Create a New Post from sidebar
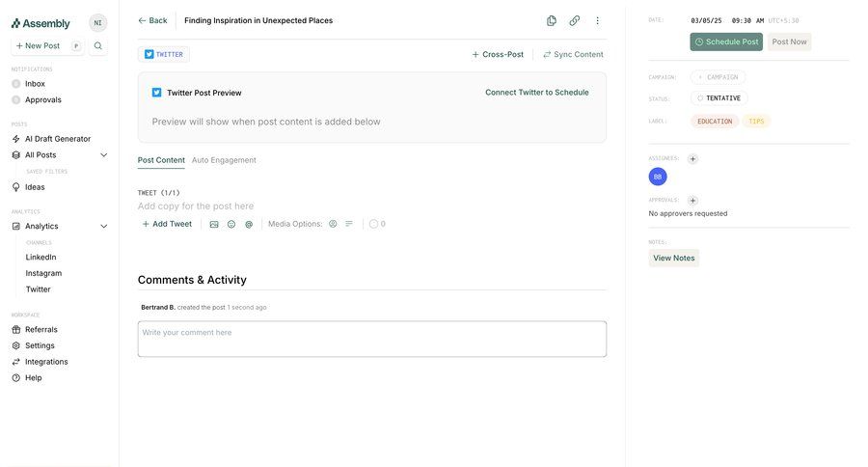The image size is (868, 467). (x=48, y=46)
